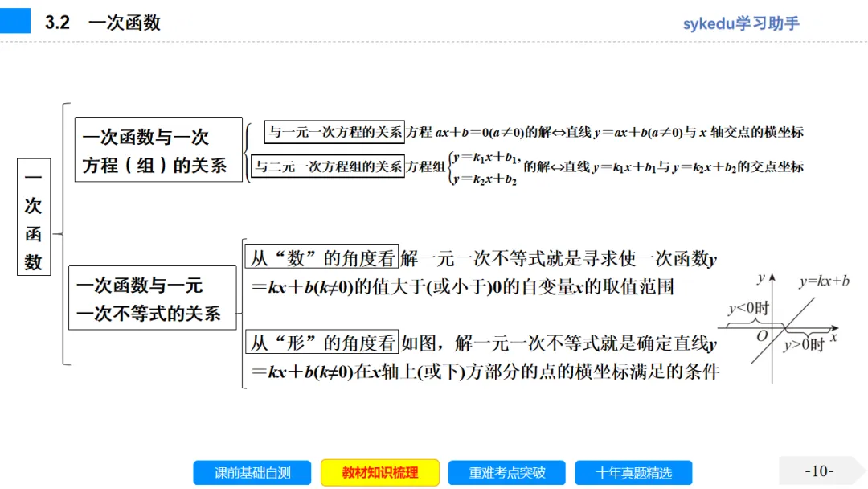Expand the 一次函数与一元一次不等式的关系 branch

(x=153, y=298)
